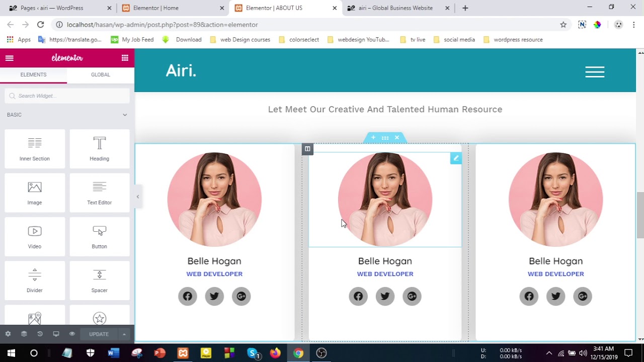Switch to the Global tab

pyautogui.click(x=101, y=75)
